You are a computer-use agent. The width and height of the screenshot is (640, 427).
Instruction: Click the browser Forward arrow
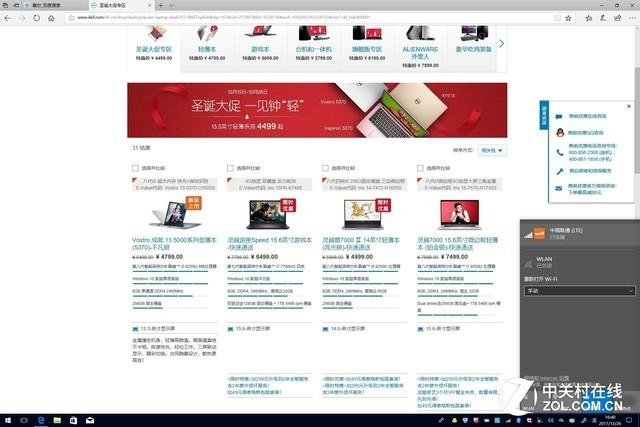(x=22, y=18)
